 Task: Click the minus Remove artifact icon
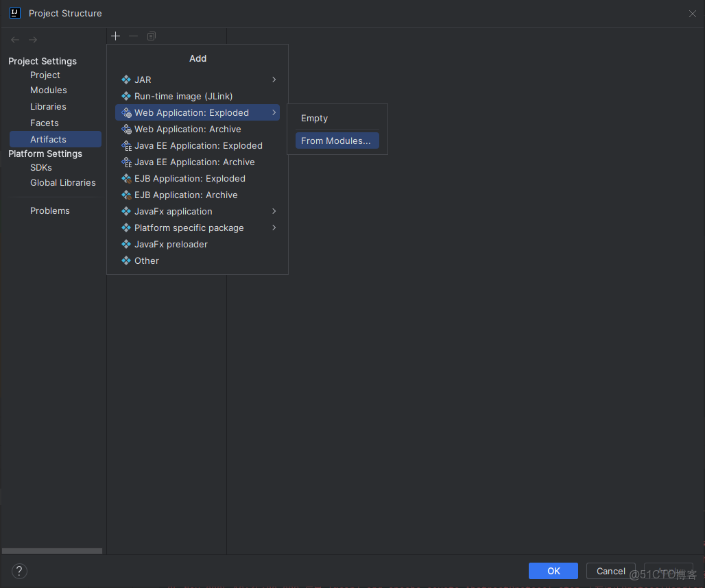click(134, 36)
